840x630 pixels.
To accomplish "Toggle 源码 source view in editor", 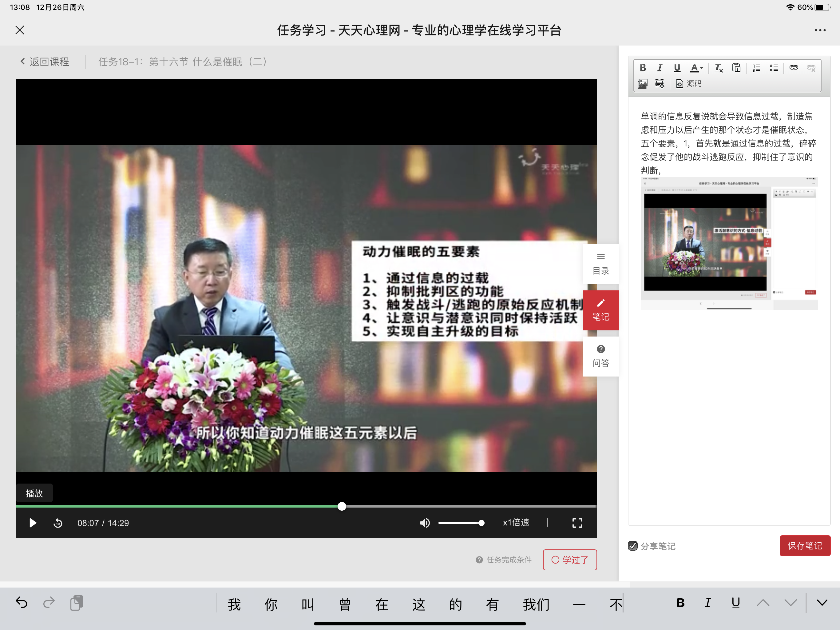I will point(689,84).
